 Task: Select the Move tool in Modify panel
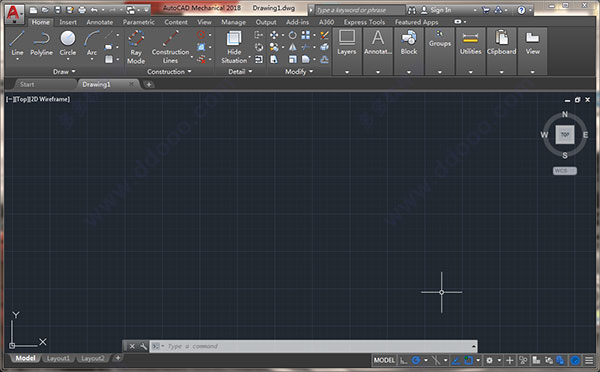[274, 36]
